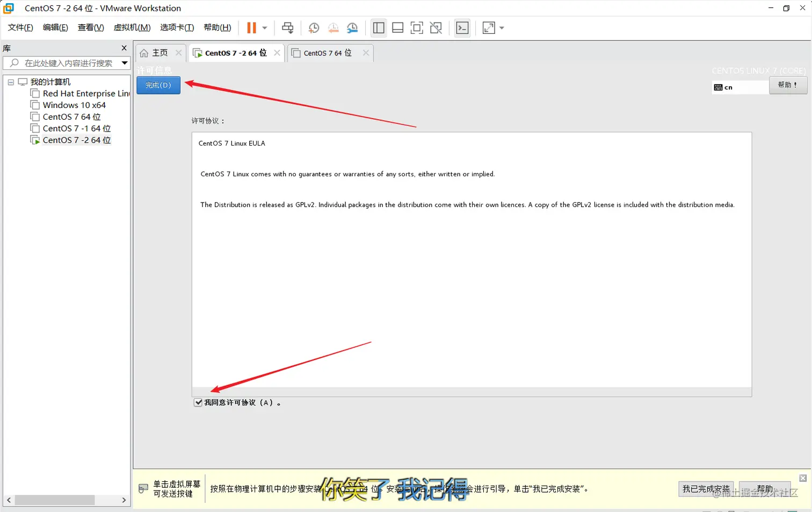Click the library left scroll arrow
812x512 pixels.
(x=9, y=500)
